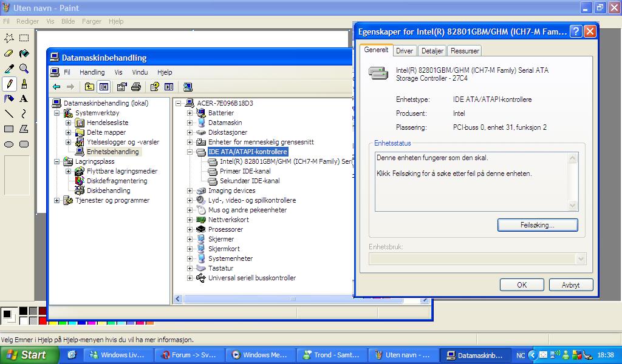Switch to Windows Media taskbar button
The width and height of the screenshot is (622, 364).
(x=260, y=355)
